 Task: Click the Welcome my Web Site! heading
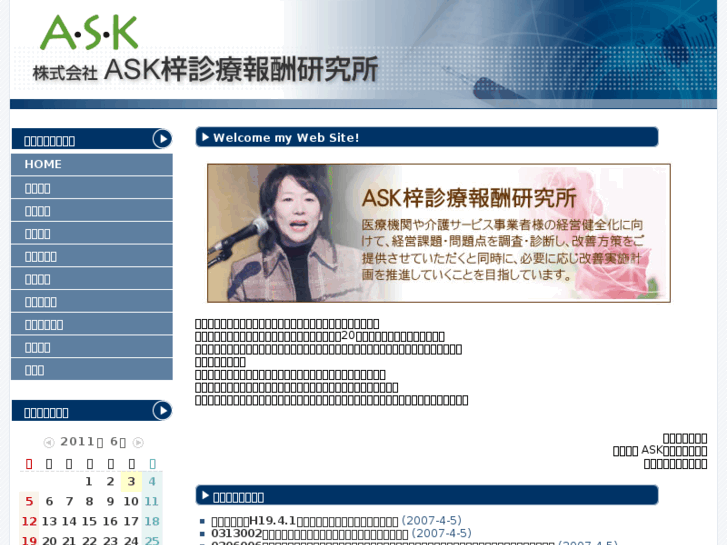tap(286, 138)
